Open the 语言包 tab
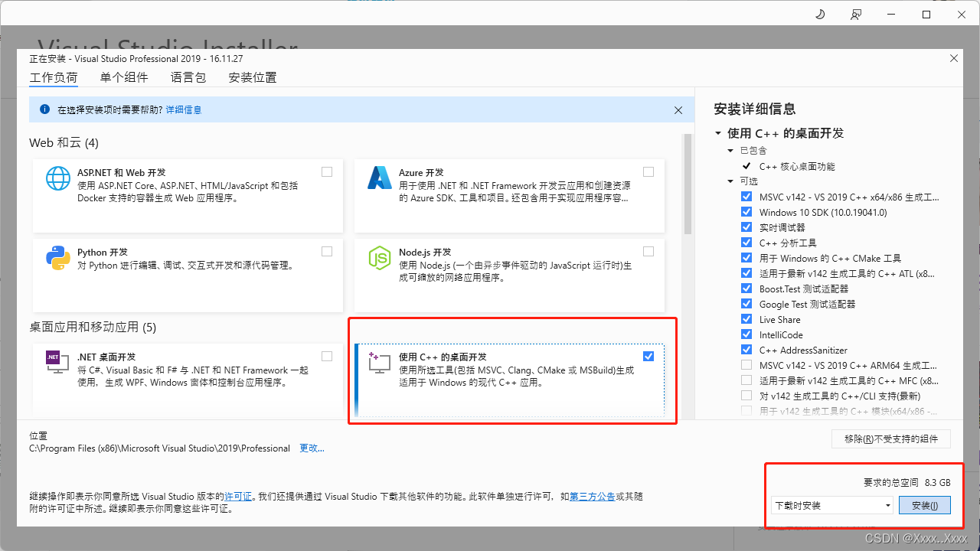This screenshot has width=980, height=551. point(188,77)
